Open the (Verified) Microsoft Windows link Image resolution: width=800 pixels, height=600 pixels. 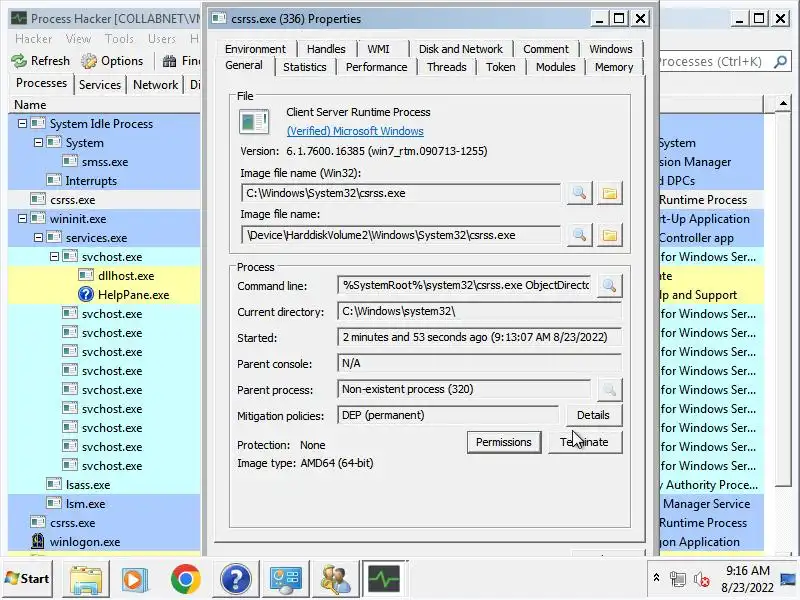[x=355, y=131]
